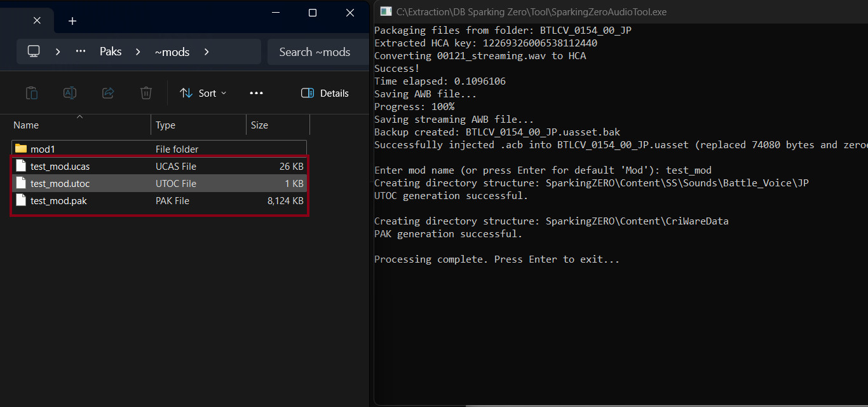Open the Sort dropdown menu
Screen dimensions: 868x407
(x=203, y=93)
